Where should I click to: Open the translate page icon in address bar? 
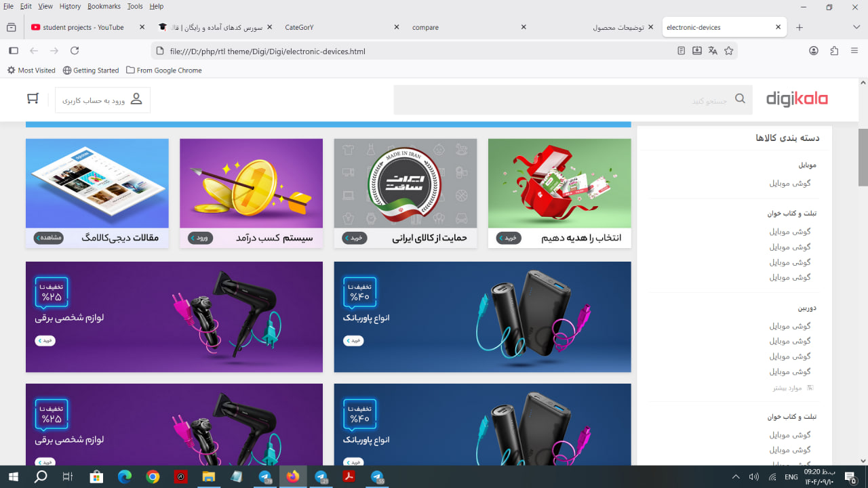(713, 51)
